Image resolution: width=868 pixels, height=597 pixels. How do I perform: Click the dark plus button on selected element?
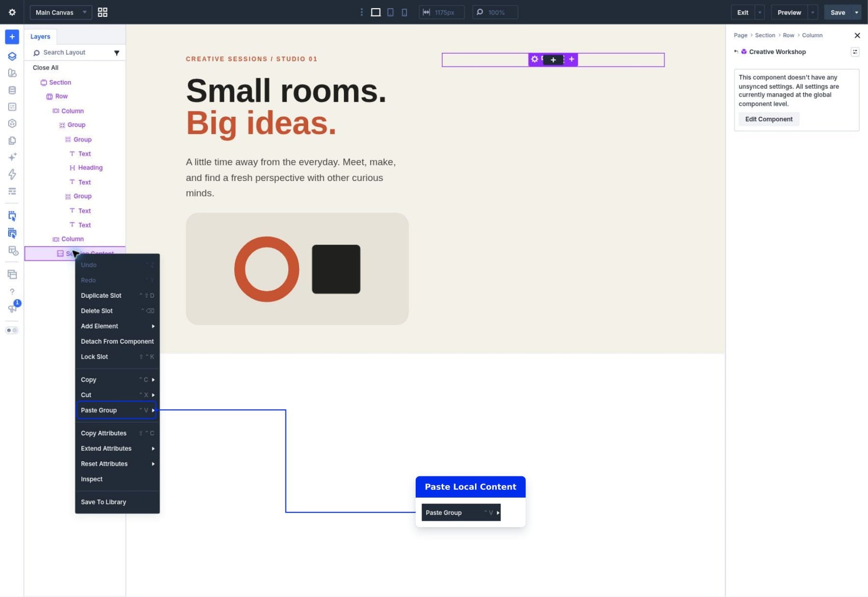point(553,60)
